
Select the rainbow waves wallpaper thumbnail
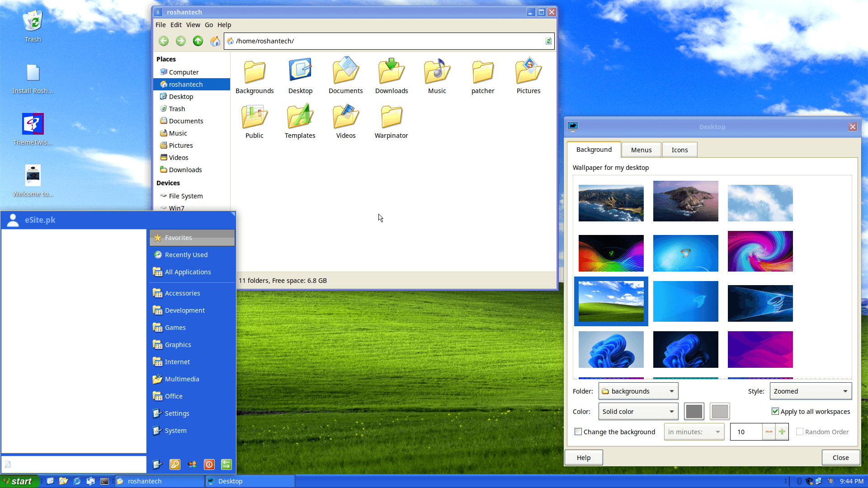[x=611, y=253]
